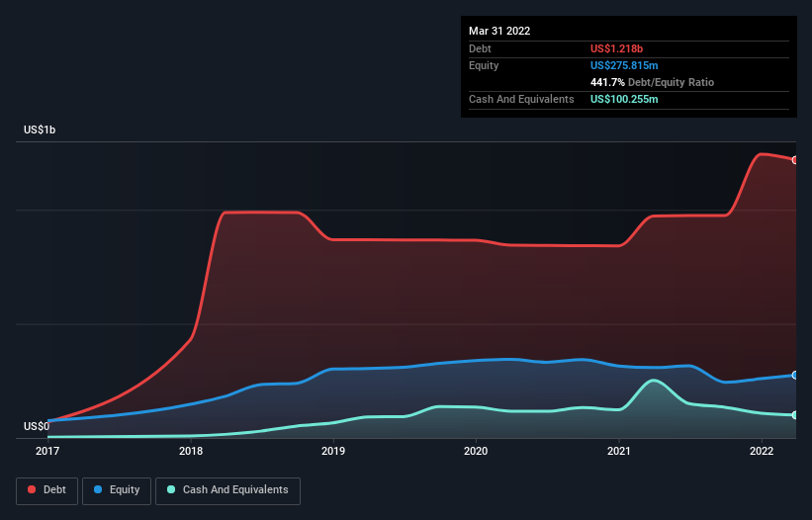Toggle the Equity series legend button
The height and width of the screenshot is (520, 812).
pyautogui.click(x=117, y=490)
